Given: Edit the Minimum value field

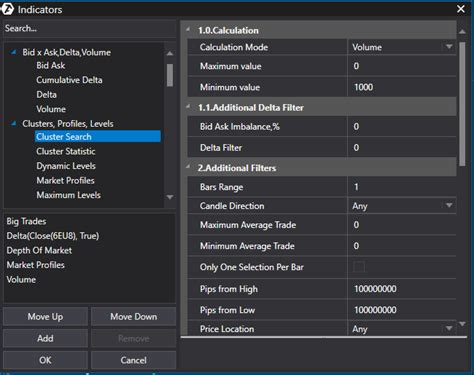Looking at the screenshot, I should tap(402, 87).
